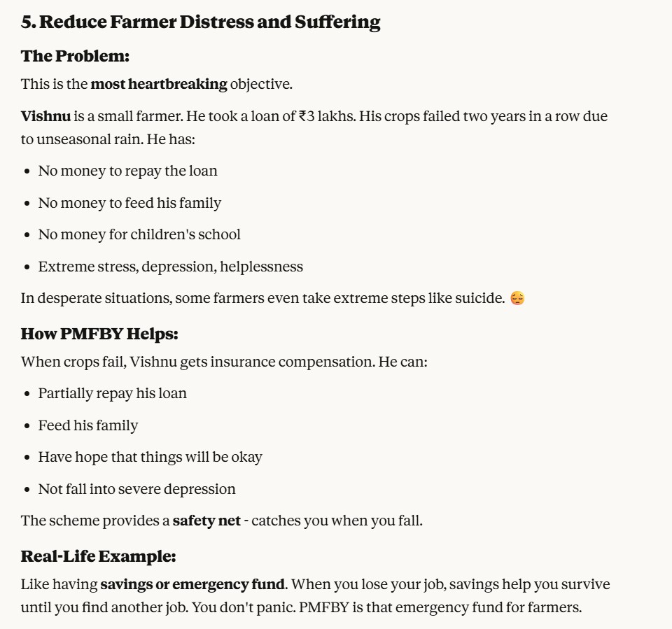Click the rupee amount "₹3 lakhs"
Image resolution: width=672 pixels, height=629 pixels.
(327, 115)
